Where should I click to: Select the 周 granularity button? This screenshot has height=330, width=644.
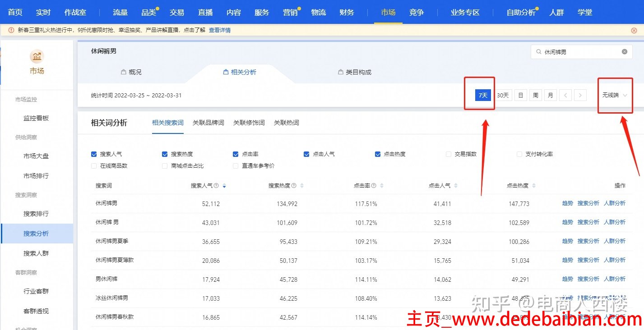[535, 95]
